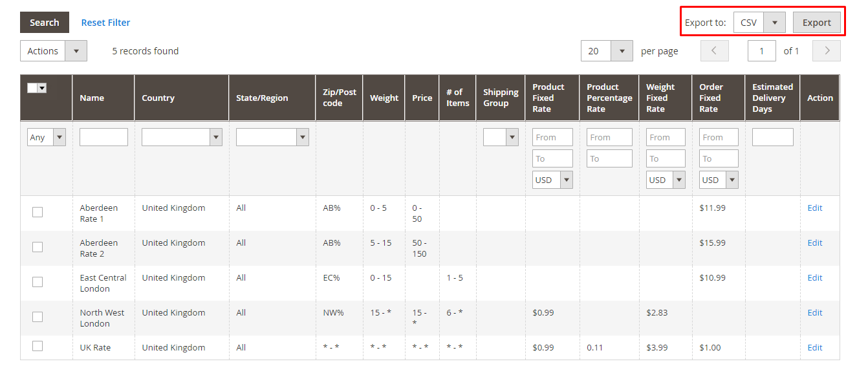Go to the next page arrow
This screenshot has height=388, width=868.
pyautogui.click(x=826, y=51)
